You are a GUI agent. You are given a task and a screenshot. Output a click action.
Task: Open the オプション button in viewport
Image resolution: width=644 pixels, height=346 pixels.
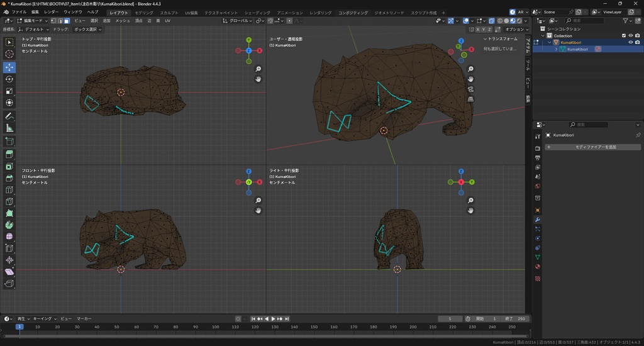click(514, 30)
